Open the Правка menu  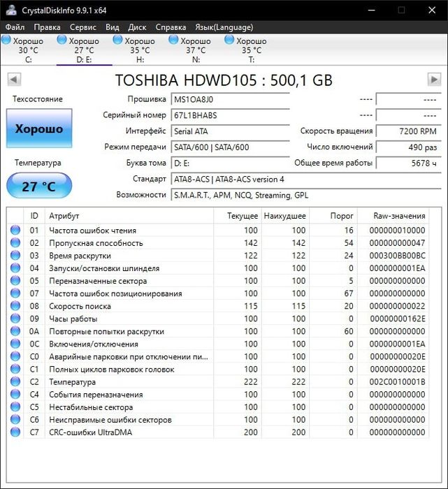(47, 27)
